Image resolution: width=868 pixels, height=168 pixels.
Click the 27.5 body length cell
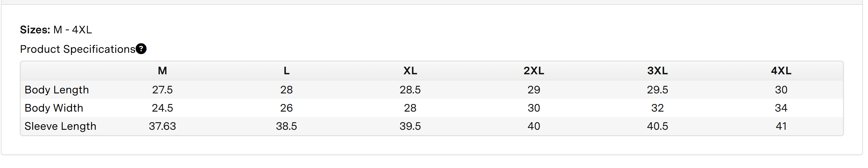(x=162, y=90)
